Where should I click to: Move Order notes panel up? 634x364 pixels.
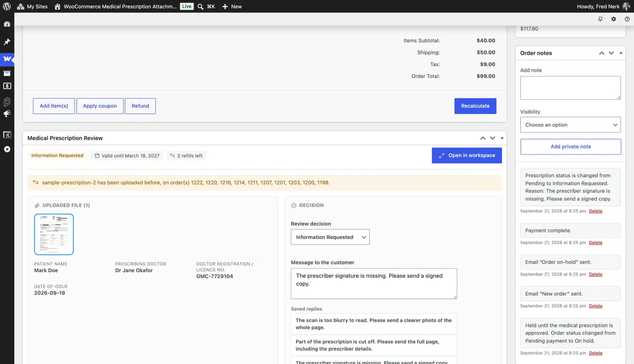click(x=601, y=53)
